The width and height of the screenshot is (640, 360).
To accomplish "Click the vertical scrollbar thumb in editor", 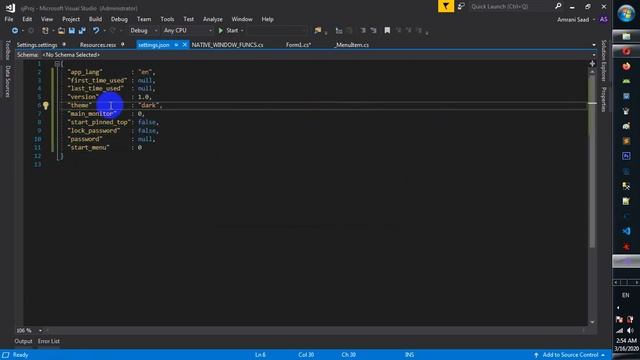I will click(x=592, y=161).
